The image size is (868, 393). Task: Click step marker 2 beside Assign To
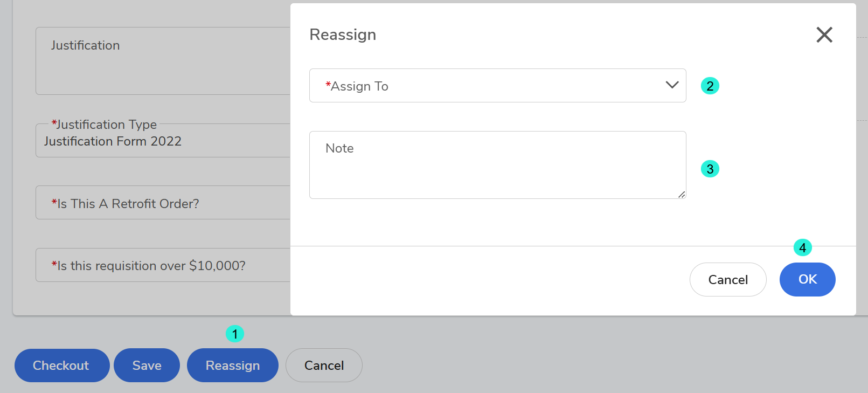pyautogui.click(x=710, y=86)
